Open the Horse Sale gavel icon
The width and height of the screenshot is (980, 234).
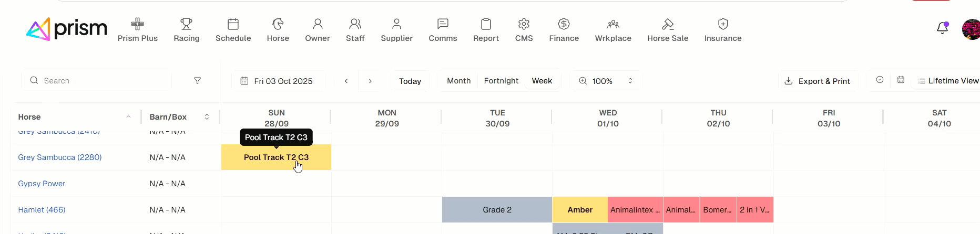coord(668,24)
